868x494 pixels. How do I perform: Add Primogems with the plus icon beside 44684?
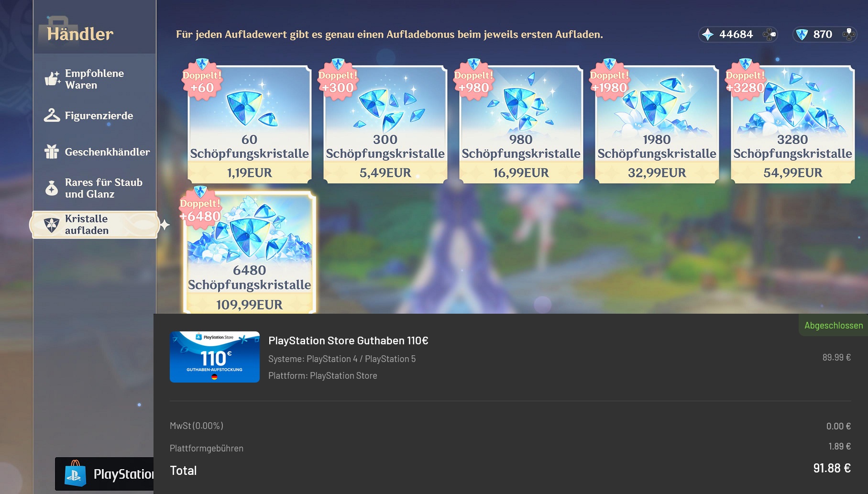(x=769, y=34)
